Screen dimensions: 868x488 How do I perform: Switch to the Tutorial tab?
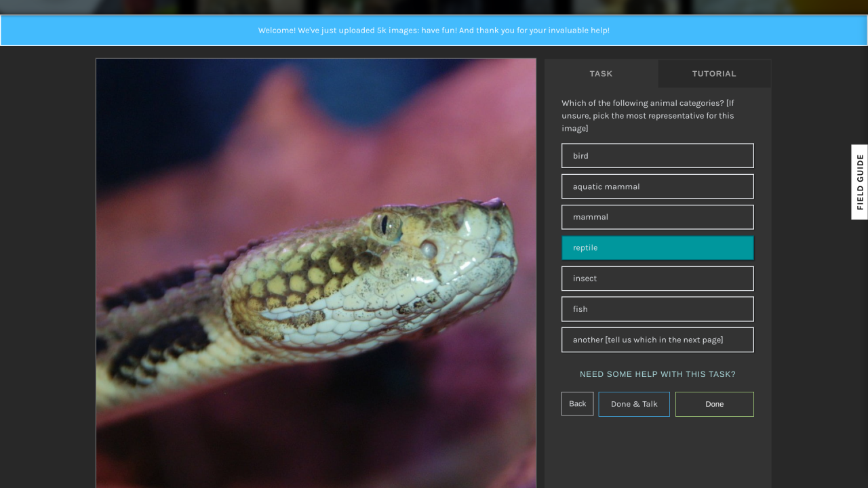[x=714, y=74]
